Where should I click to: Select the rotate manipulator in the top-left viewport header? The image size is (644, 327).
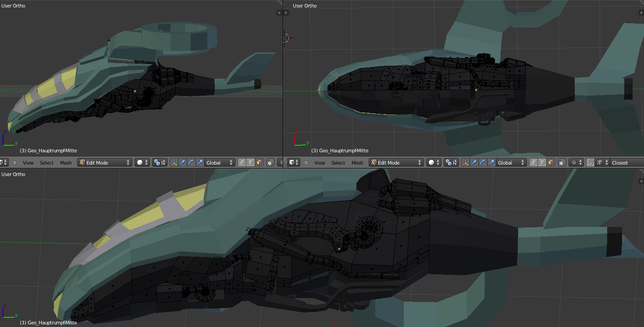[x=191, y=163]
